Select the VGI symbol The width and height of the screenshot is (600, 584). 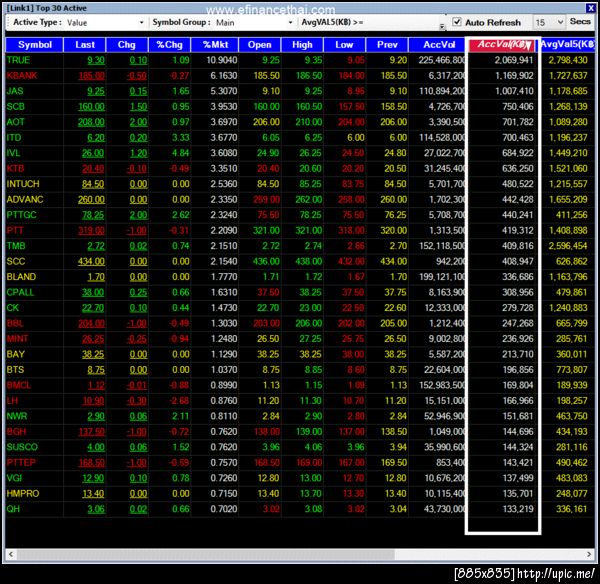[x=14, y=478]
